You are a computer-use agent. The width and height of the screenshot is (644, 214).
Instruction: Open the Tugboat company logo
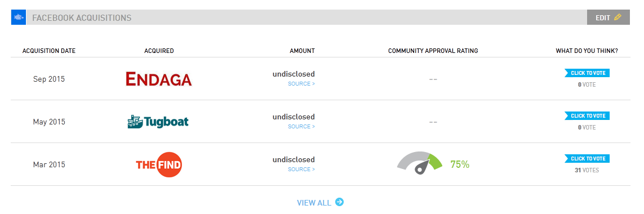pos(158,122)
